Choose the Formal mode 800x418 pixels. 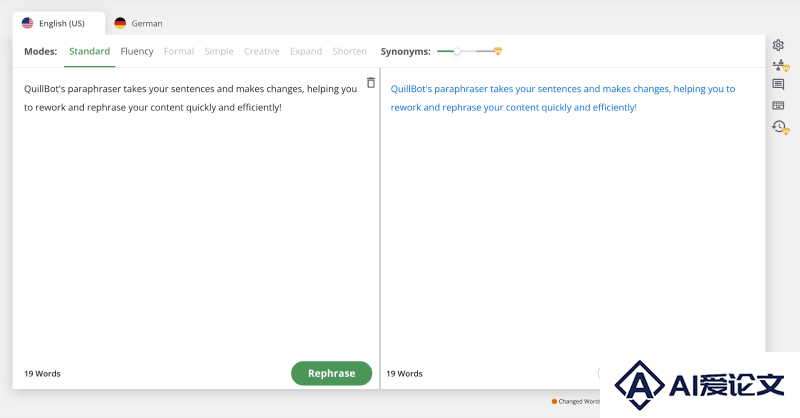click(179, 51)
